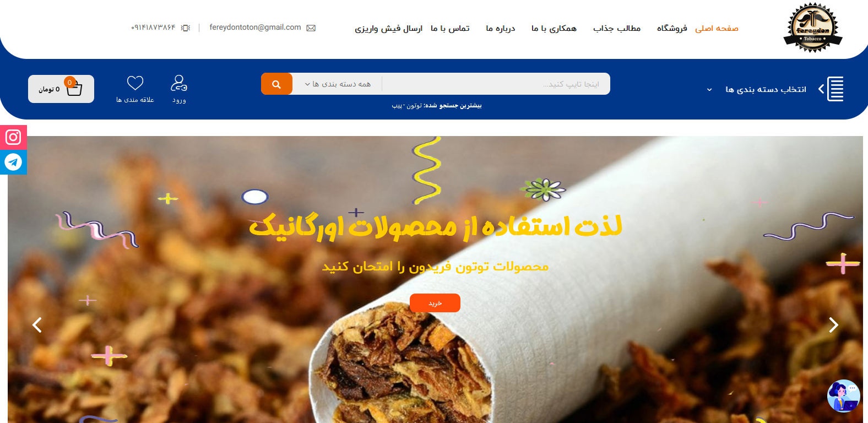
Task: Go to previous slide with left arrow
Action: pos(37,325)
